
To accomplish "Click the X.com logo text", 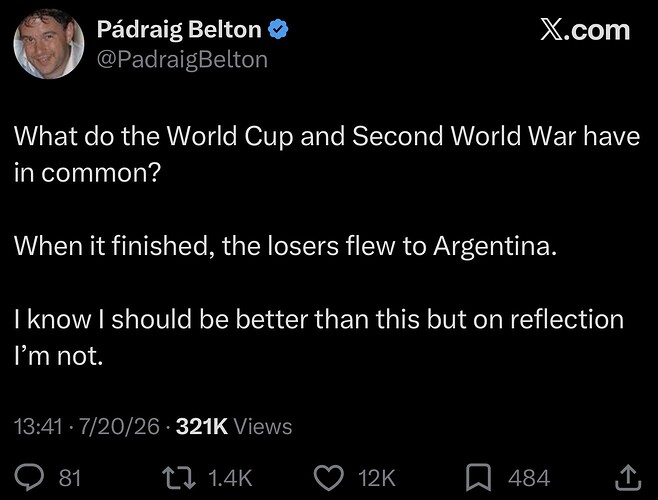I will pos(585,30).
